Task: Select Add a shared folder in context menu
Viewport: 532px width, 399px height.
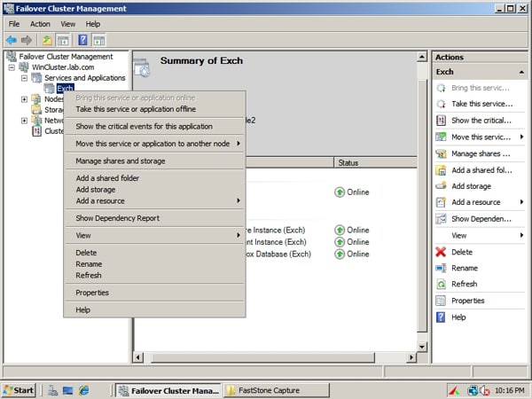Action: click(x=154, y=178)
